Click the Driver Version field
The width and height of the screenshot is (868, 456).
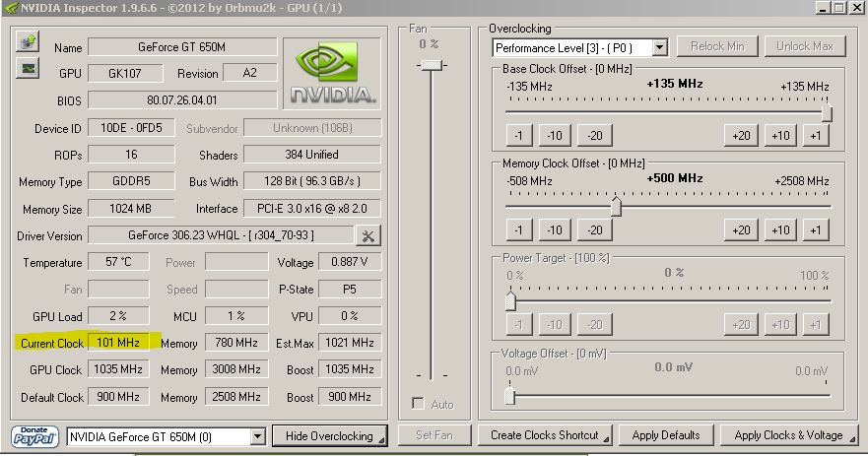click(221, 235)
